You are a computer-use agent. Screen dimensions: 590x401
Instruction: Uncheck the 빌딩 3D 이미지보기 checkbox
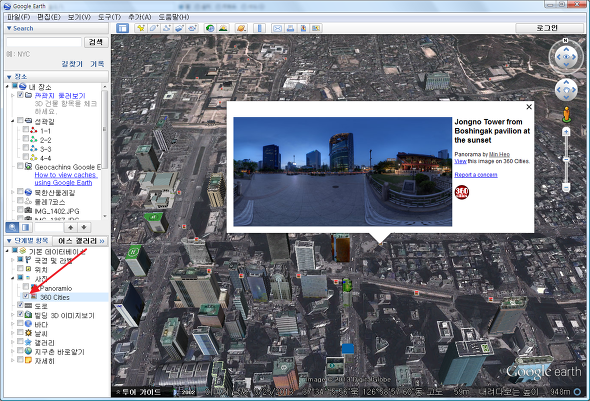coord(20,314)
